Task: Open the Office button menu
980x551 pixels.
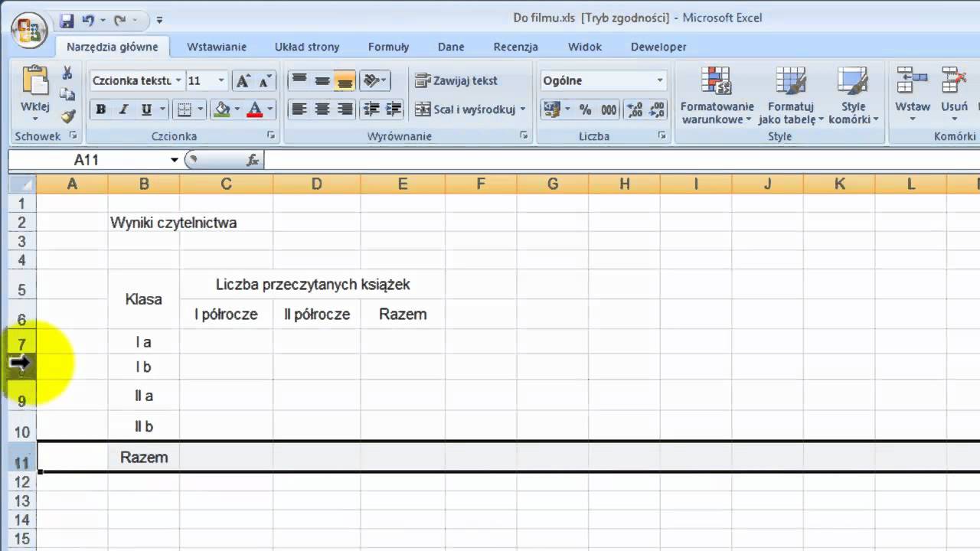Action: [28, 31]
